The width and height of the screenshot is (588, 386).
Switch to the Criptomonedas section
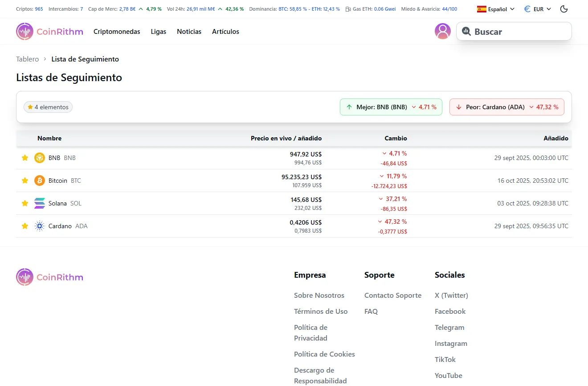116,31
